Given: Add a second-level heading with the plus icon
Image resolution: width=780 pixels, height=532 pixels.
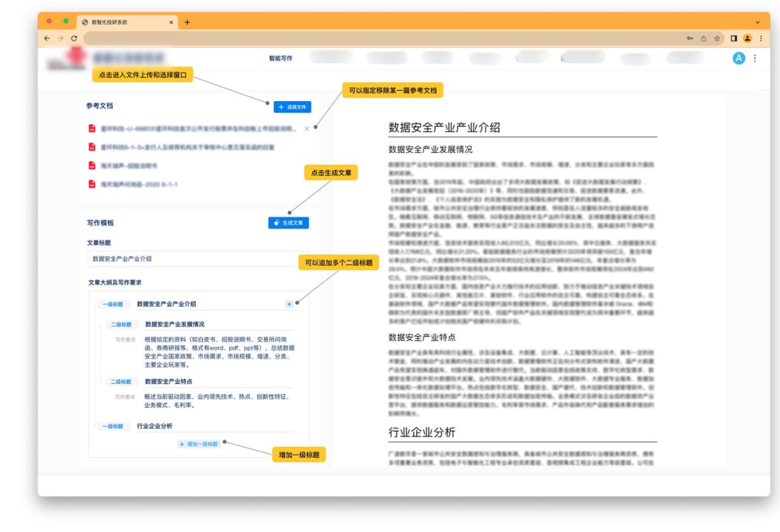Looking at the screenshot, I should pos(289,304).
